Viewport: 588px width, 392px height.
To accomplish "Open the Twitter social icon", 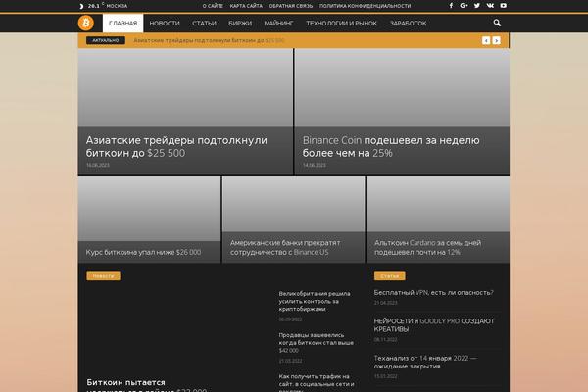I will click(477, 6).
